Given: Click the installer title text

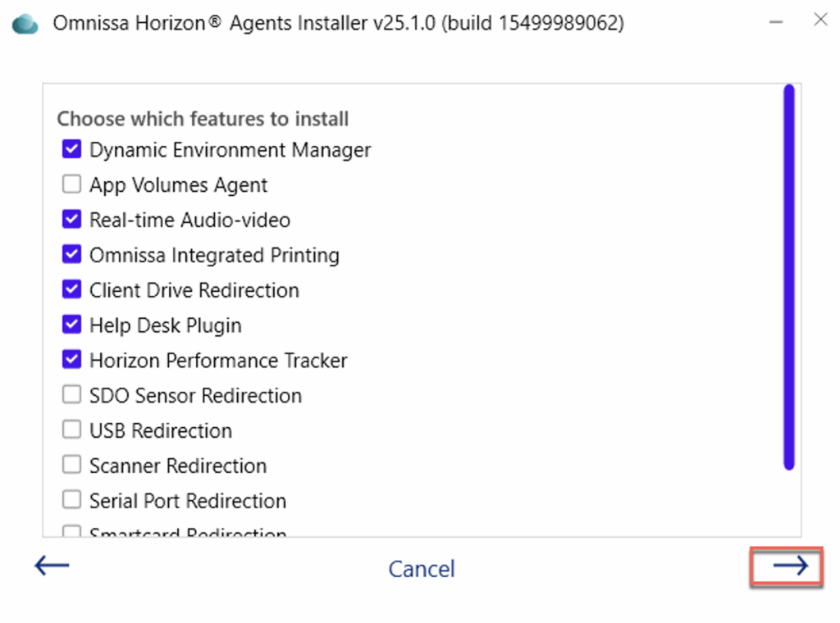Looking at the screenshot, I should click(338, 23).
